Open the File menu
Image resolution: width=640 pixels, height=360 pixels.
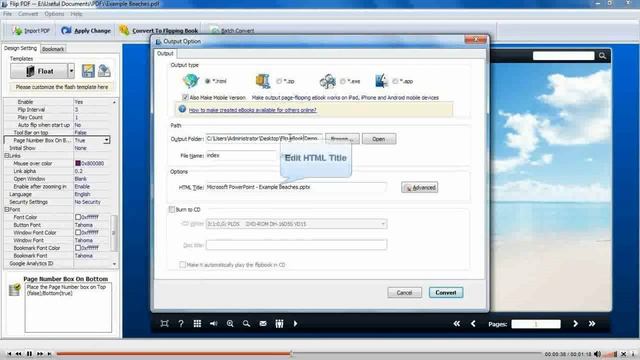click(x=7, y=14)
